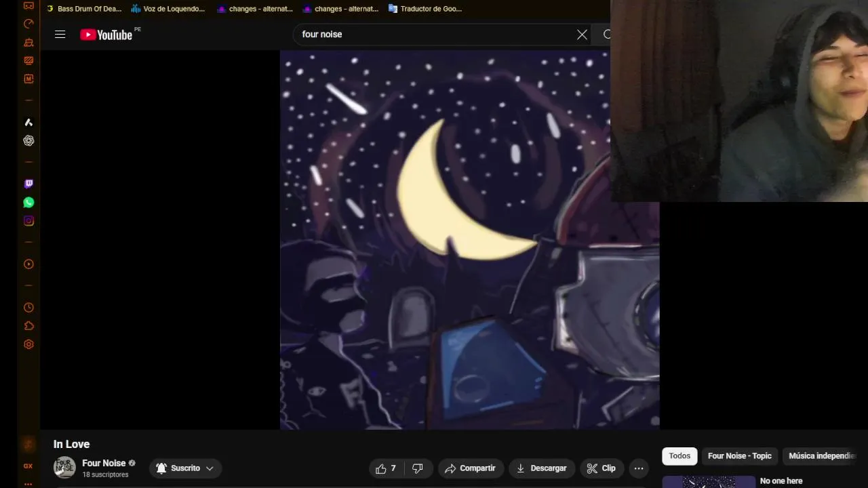This screenshot has height=488, width=868.
Task: Click the Compartir share button
Action: (470, 468)
